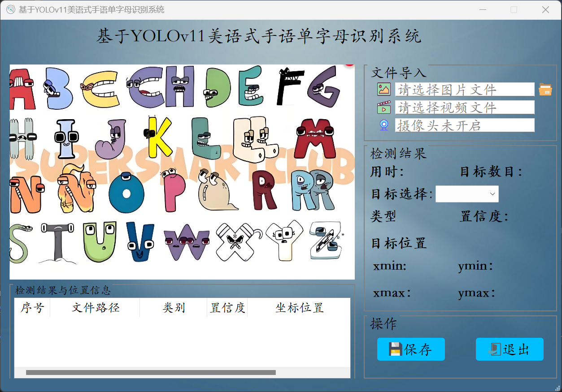Click the 文件路径 column header
562x392 pixels.
[x=95, y=308]
